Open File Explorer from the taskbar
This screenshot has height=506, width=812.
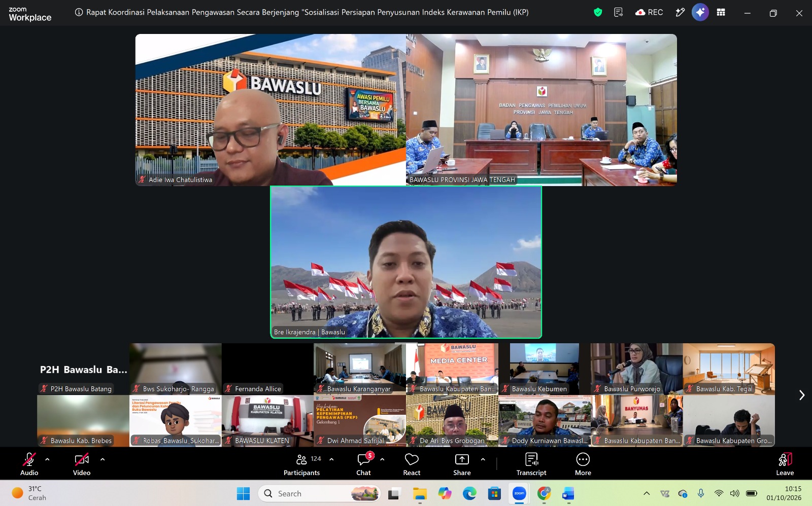tap(420, 493)
